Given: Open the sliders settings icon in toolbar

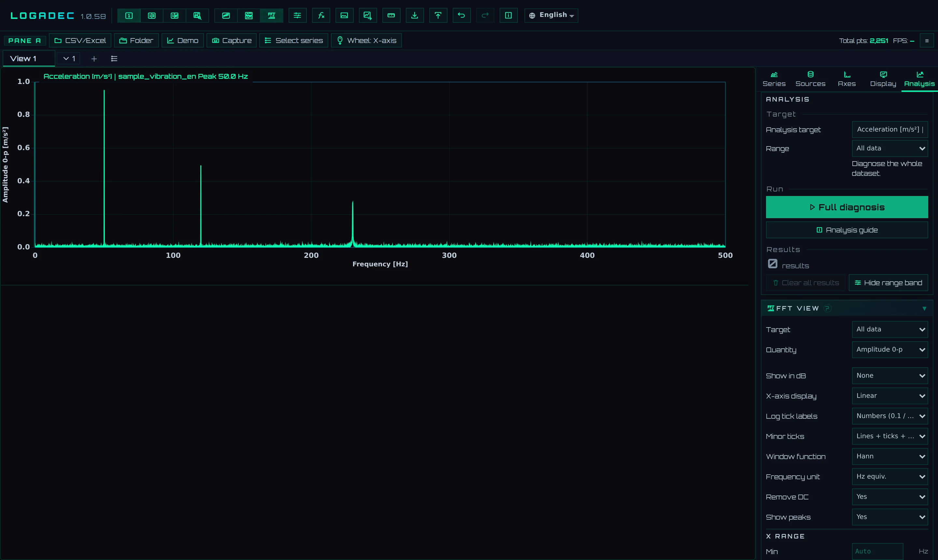Looking at the screenshot, I should 297,16.
